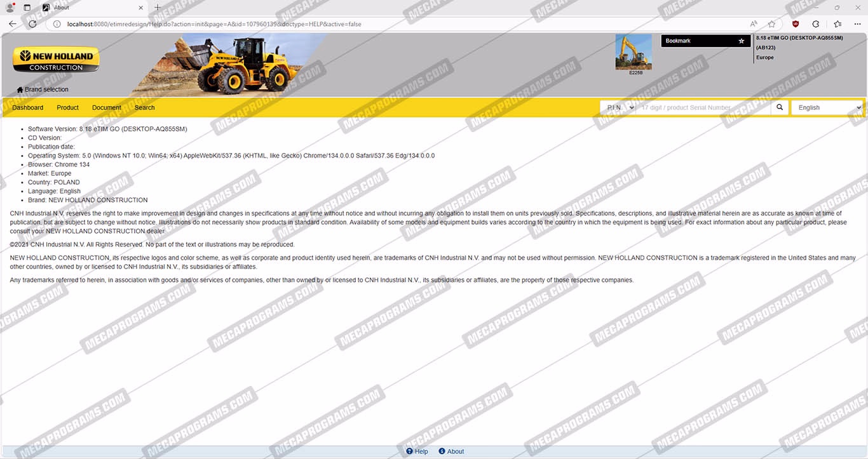The height and width of the screenshot is (459, 868).
Task: Click the Europe label in header
Action: click(765, 57)
